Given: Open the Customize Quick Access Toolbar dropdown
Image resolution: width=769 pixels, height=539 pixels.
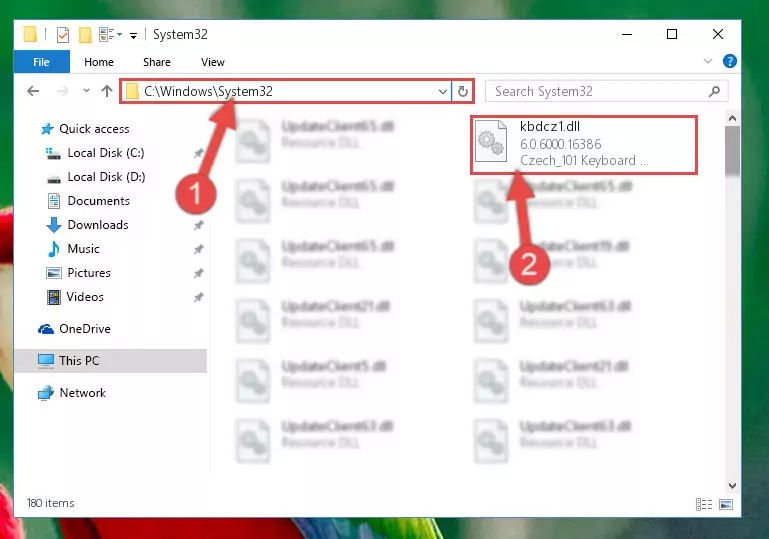Looking at the screenshot, I should point(133,35).
